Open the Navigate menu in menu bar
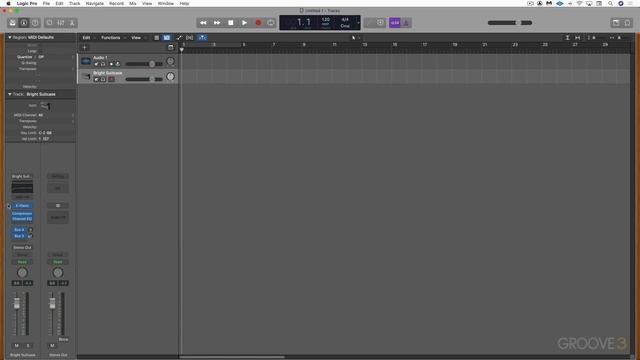Image resolution: width=640 pixels, height=360 pixels. coord(95,3)
